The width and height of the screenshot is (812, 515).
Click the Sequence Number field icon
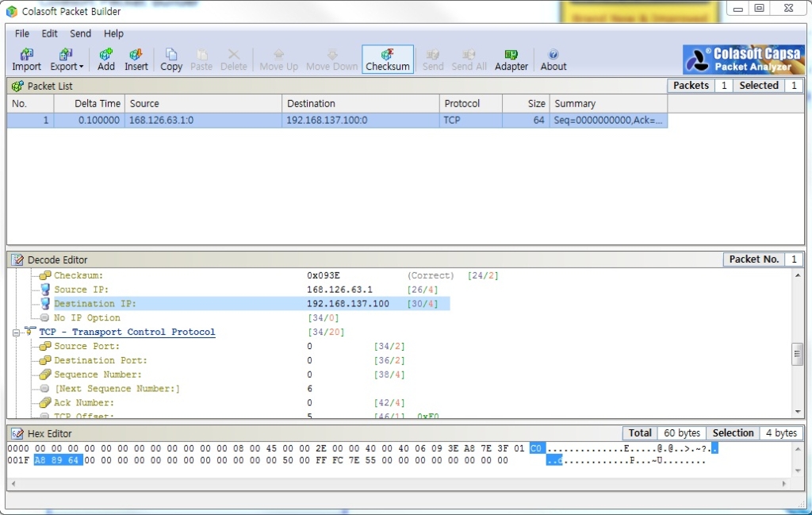(x=45, y=374)
